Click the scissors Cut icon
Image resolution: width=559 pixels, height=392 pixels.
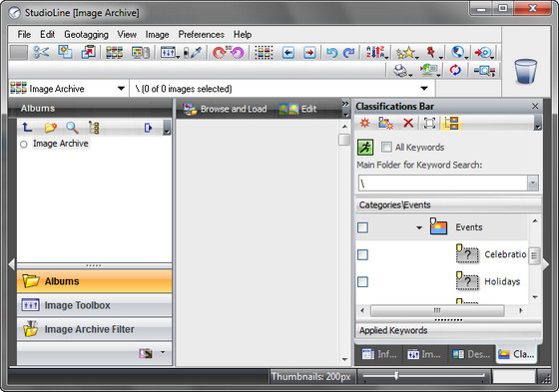pyautogui.click(x=41, y=53)
